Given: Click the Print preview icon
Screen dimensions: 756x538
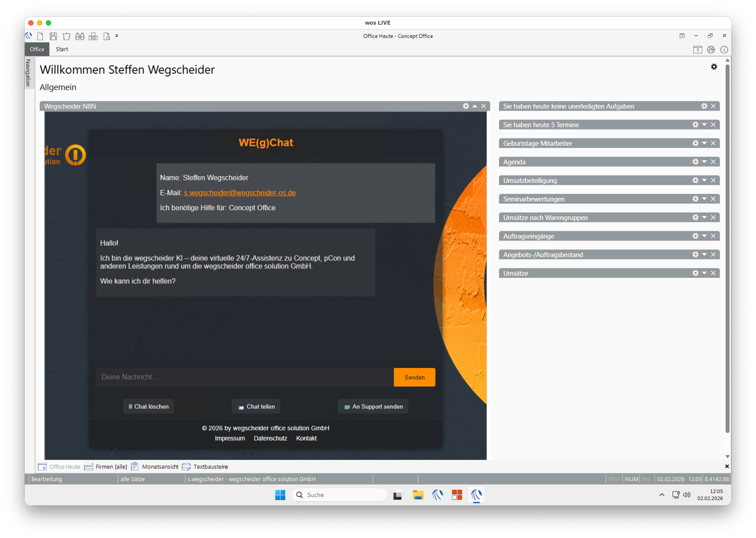Looking at the screenshot, I should pos(107,36).
